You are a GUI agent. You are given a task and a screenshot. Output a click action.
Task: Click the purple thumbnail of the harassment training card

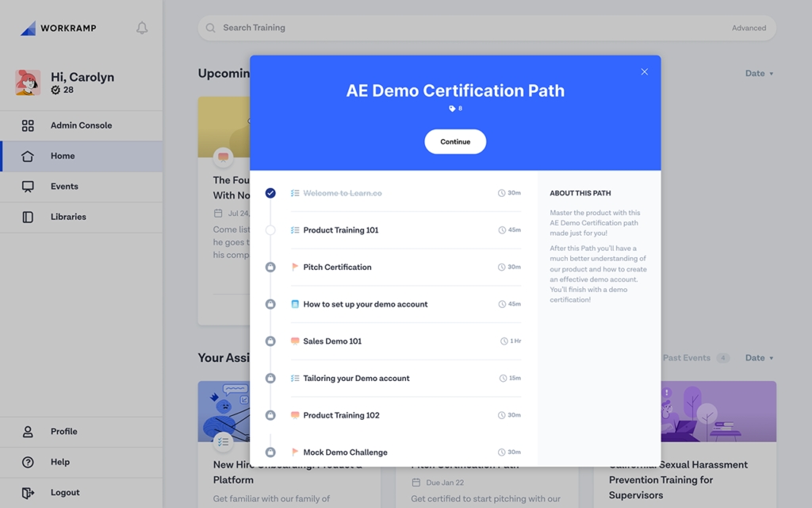718,412
